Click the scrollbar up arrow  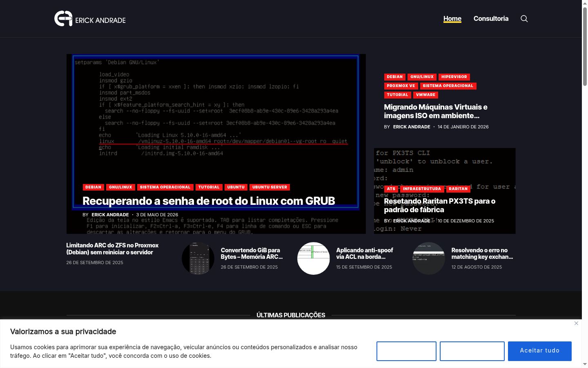click(585, 3)
